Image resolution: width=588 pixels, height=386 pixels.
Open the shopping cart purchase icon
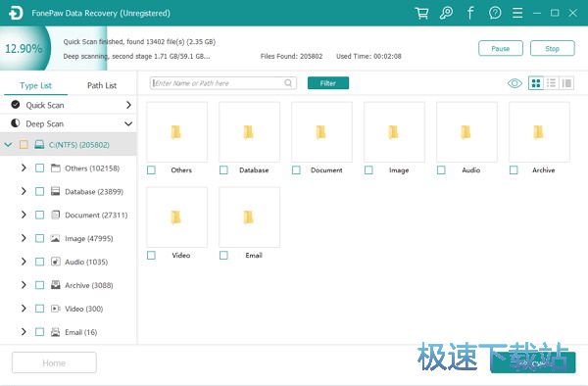click(421, 13)
